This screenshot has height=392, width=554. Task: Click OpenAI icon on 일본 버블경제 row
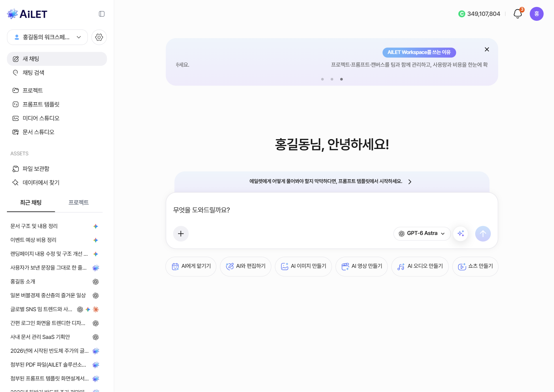[96, 296]
